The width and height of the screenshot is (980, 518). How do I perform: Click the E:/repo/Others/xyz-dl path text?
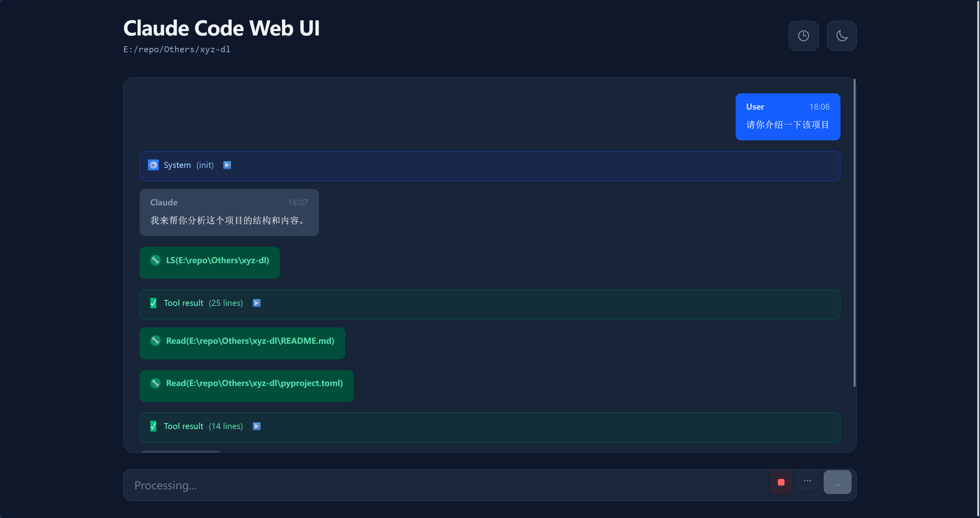tap(177, 49)
